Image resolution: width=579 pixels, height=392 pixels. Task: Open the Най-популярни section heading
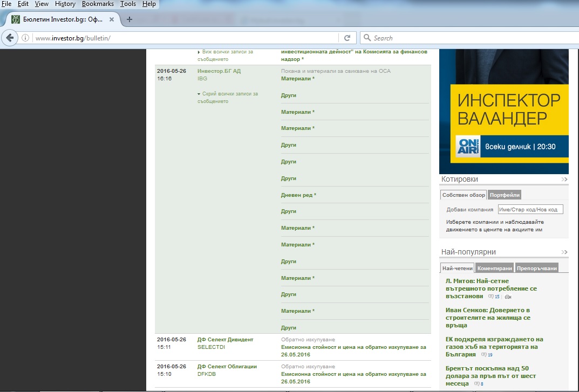pos(468,252)
